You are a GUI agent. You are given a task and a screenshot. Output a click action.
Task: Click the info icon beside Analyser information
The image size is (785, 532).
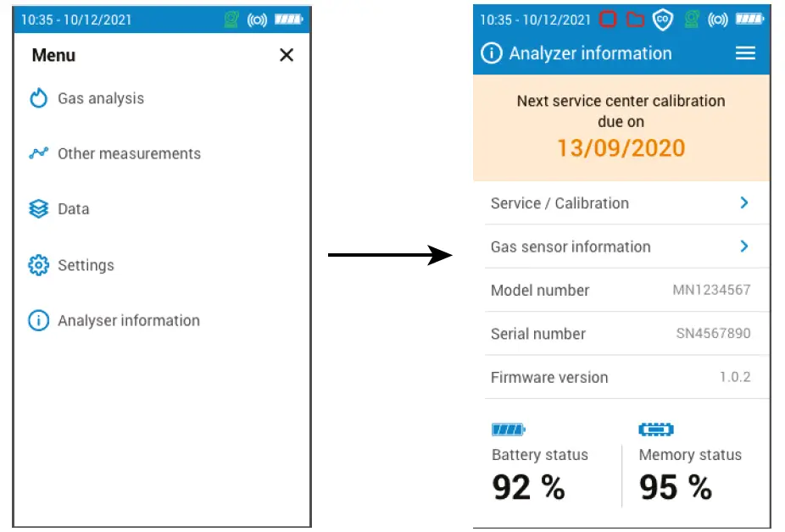point(38,321)
